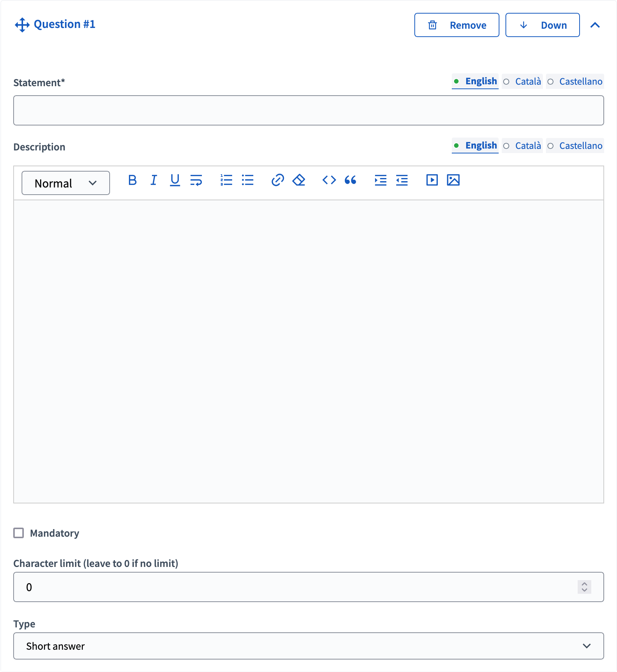Insert a link in the description

coord(277,180)
